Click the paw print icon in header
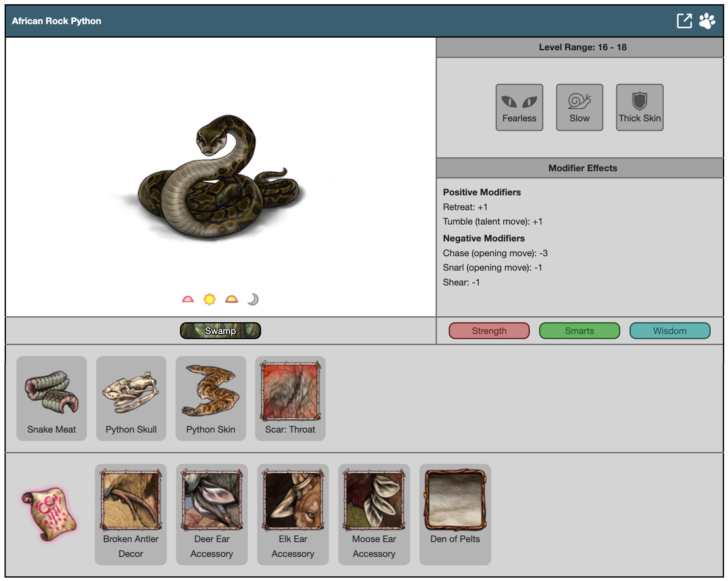728x581 pixels. click(x=707, y=21)
